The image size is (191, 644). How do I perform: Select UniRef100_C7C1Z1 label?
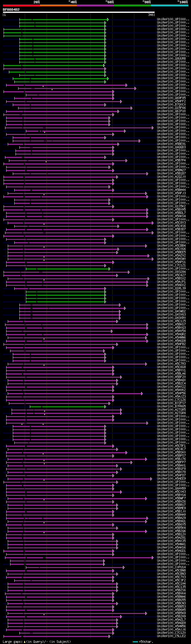171,265
